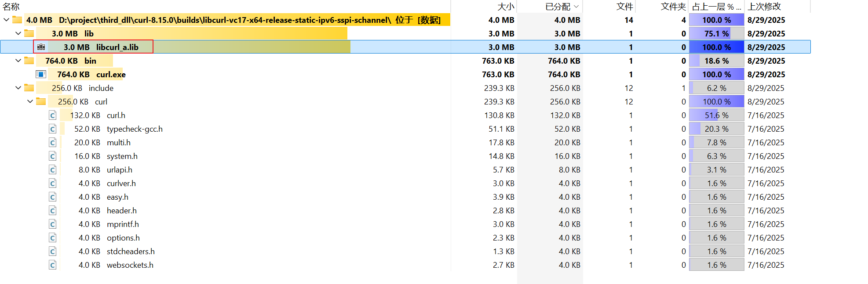Select the typecheck-gcc.h file name

135,129
